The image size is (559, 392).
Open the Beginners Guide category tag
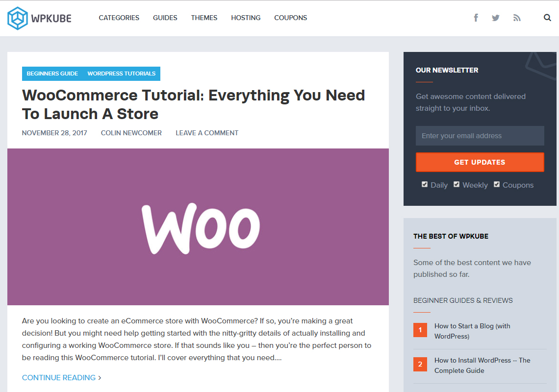point(52,73)
